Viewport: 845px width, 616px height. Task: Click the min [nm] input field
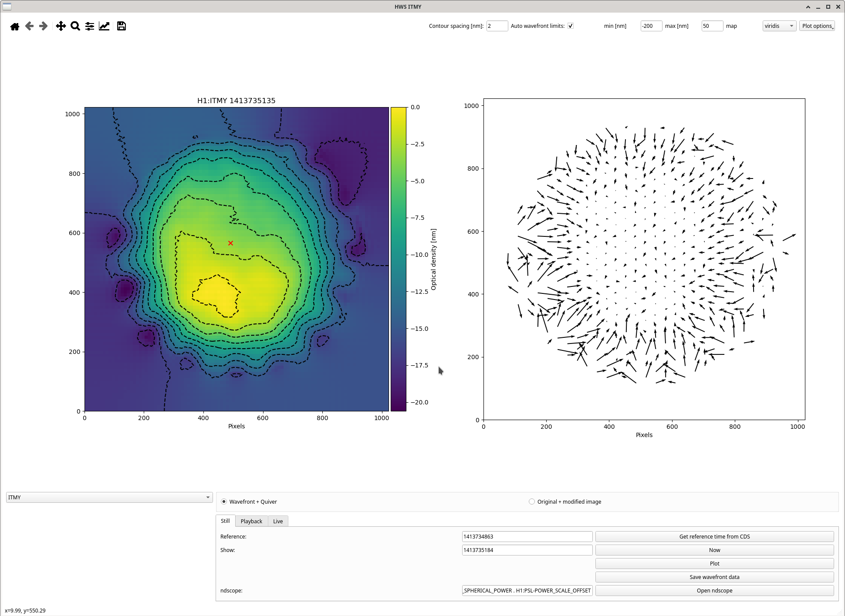(x=651, y=26)
